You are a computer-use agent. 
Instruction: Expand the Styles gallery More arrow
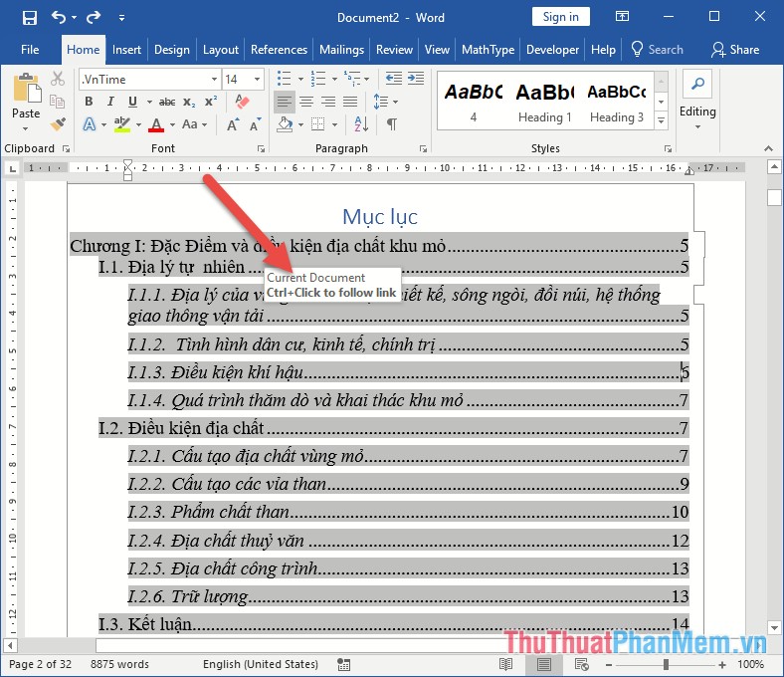coord(661,120)
